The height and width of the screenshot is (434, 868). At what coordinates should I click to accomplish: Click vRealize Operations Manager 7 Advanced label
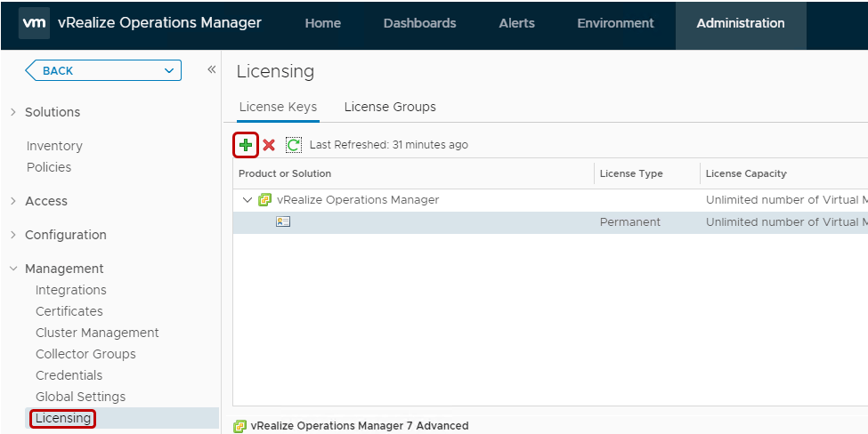[x=360, y=426]
